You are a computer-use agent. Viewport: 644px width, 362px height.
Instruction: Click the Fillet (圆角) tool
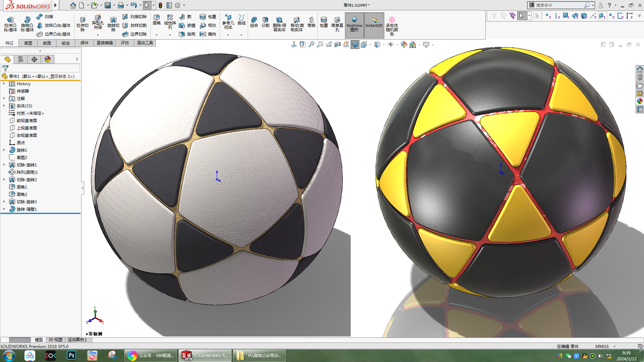tap(157, 20)
